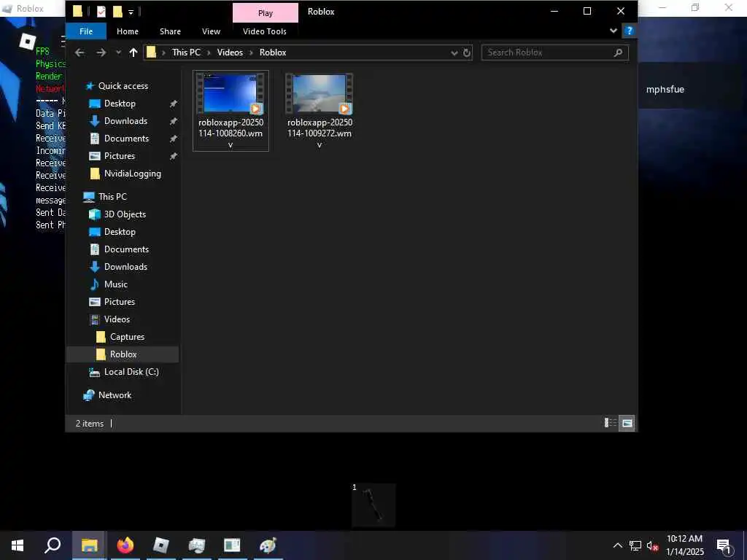The image size is (747, 560).
Task: Click 'This PC' in the address bar
Action: pyautogui.click(x=186, y=52)
